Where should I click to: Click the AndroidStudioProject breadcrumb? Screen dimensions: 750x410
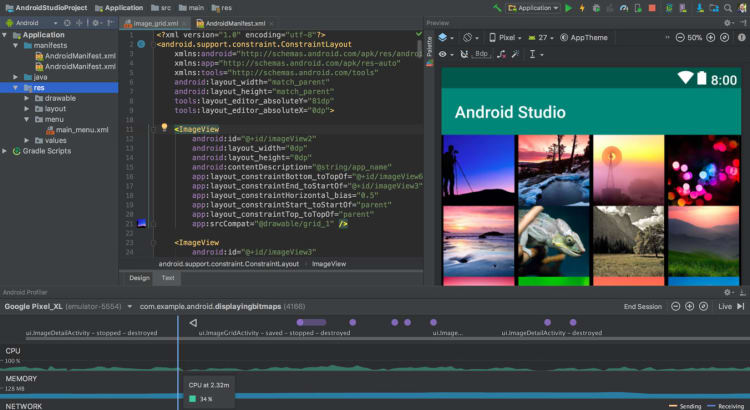(x=46, y=8)
